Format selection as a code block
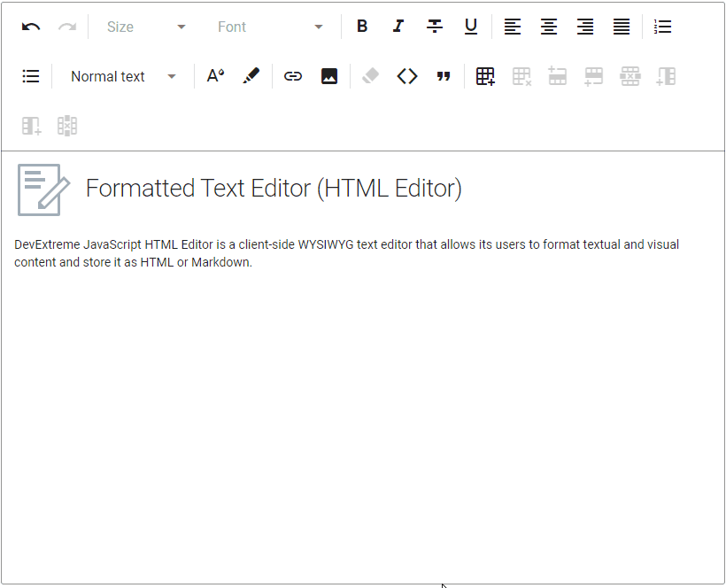Image resolution: width=726 pixels, height=588 pixels. tap(407, 76)
